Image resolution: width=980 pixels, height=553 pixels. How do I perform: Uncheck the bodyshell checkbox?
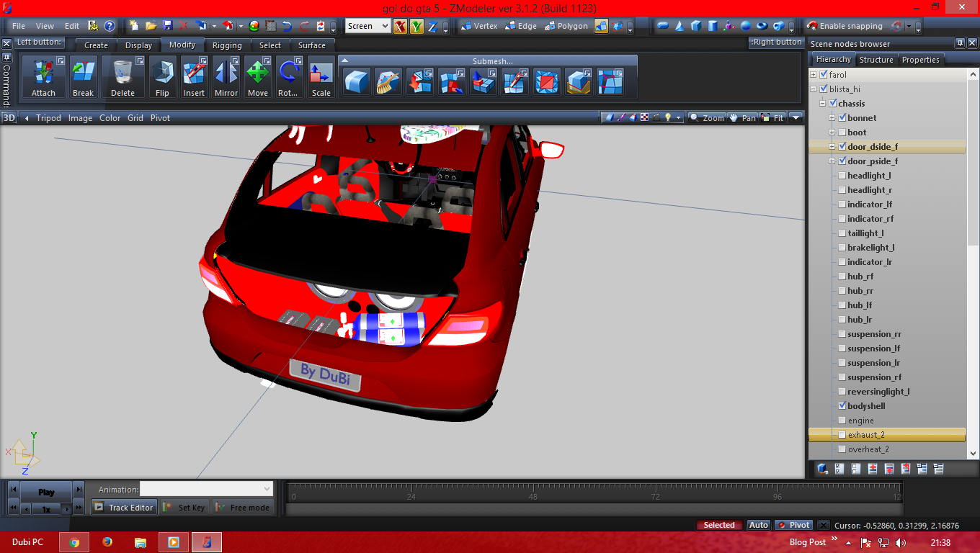click(x=842, y=405)
